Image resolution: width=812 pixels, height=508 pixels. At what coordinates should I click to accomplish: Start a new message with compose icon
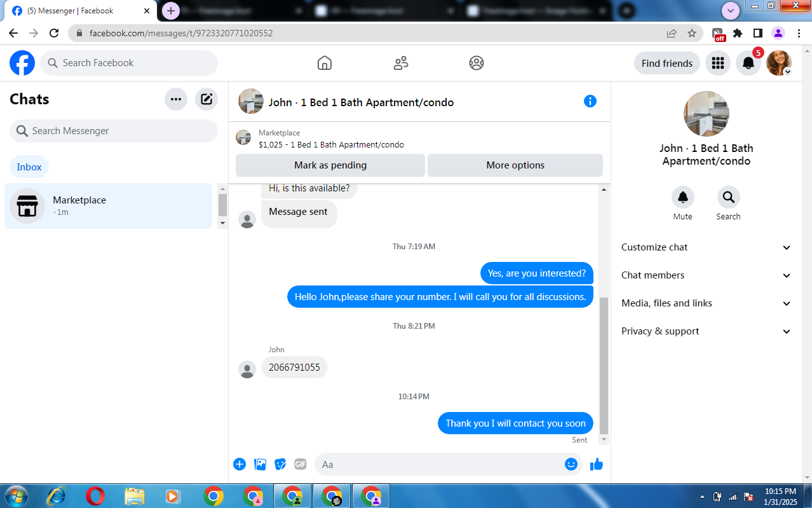coord(206,99)
